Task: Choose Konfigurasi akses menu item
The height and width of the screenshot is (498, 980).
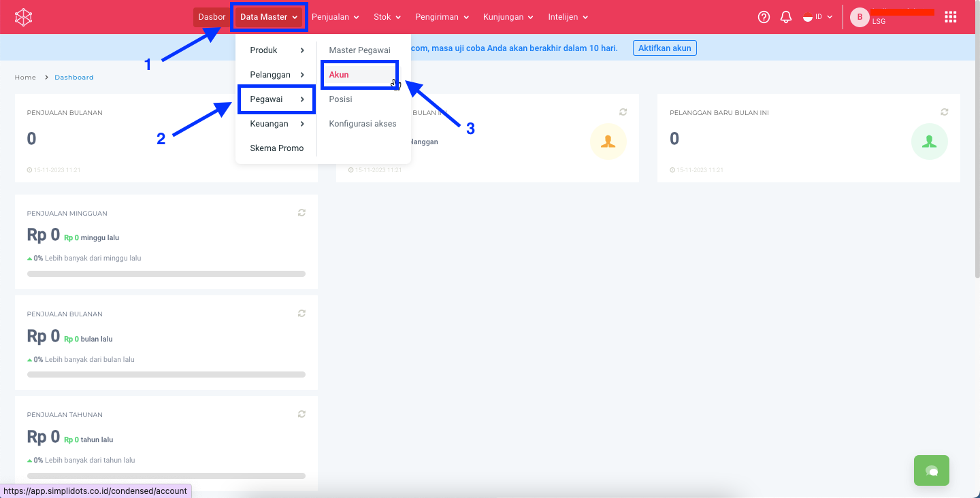Action: point(362,124)
